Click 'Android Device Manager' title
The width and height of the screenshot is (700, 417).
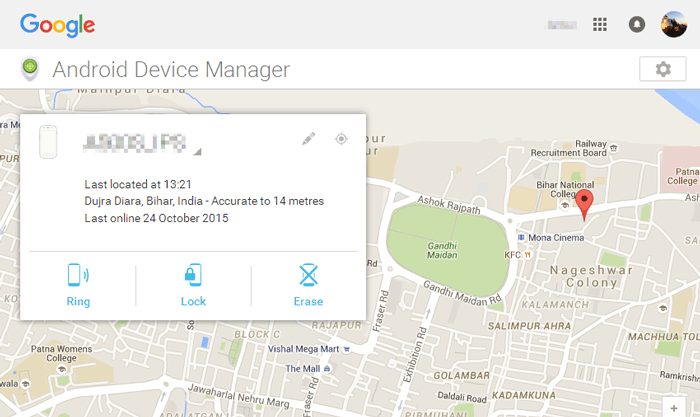pos(171,70)
